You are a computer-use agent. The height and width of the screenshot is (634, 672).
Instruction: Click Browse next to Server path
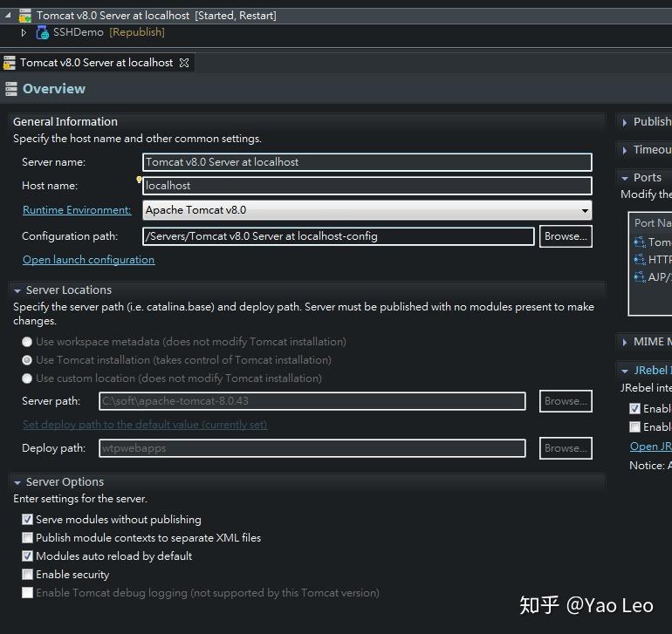566,401
